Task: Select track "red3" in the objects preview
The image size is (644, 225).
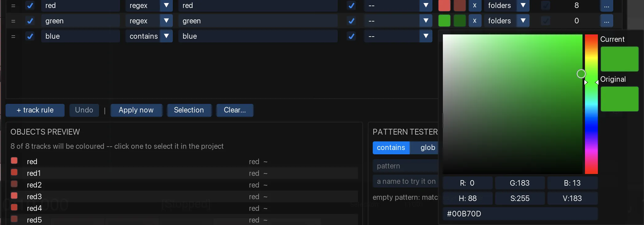Action: coord(184,196)
